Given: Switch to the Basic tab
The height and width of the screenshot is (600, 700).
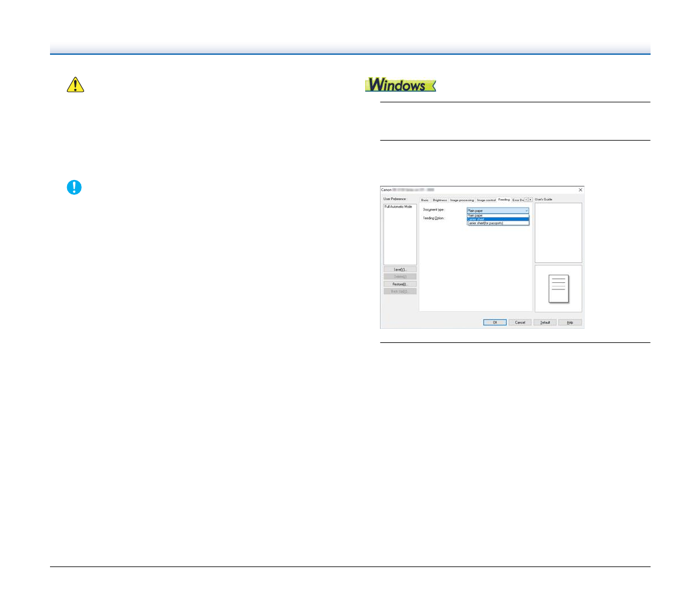Looking at the screenshot, I should (x=425, y=200).
